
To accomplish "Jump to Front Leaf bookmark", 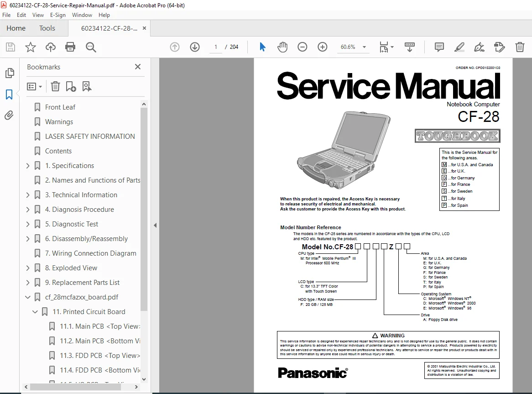I will pyautogui.click(x=60, y=107).
